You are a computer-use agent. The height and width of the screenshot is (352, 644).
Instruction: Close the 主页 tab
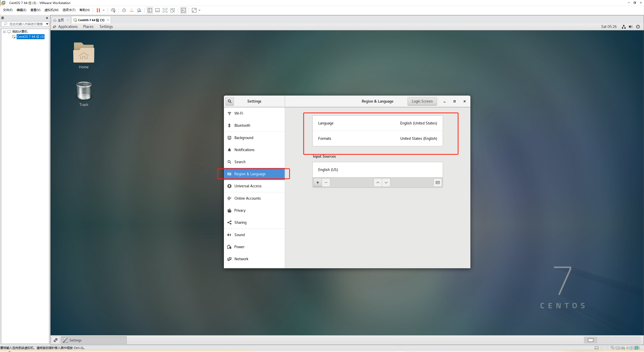pos(68,20)
